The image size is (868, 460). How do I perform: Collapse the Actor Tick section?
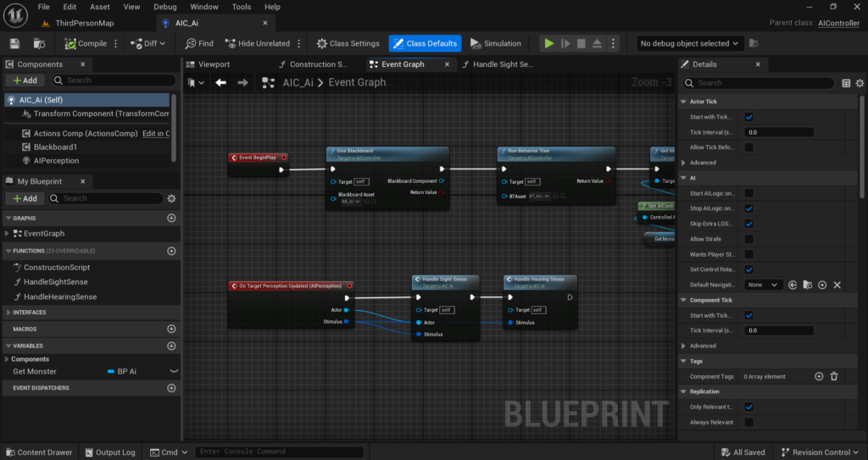684,102
